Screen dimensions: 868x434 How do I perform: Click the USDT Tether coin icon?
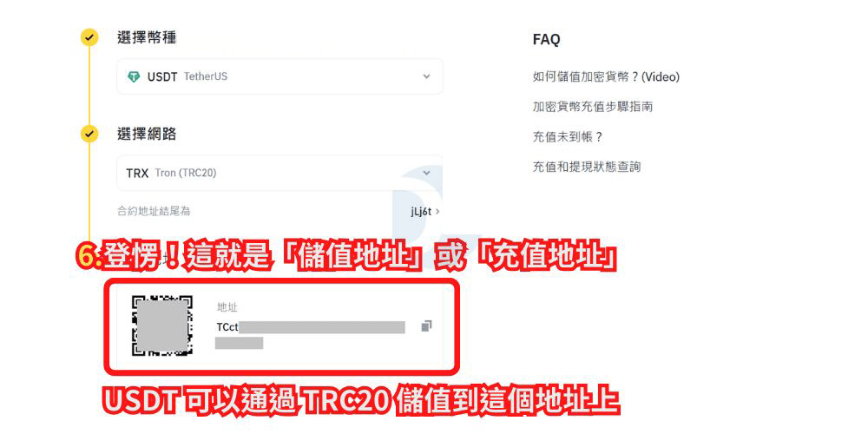point(134,77)
